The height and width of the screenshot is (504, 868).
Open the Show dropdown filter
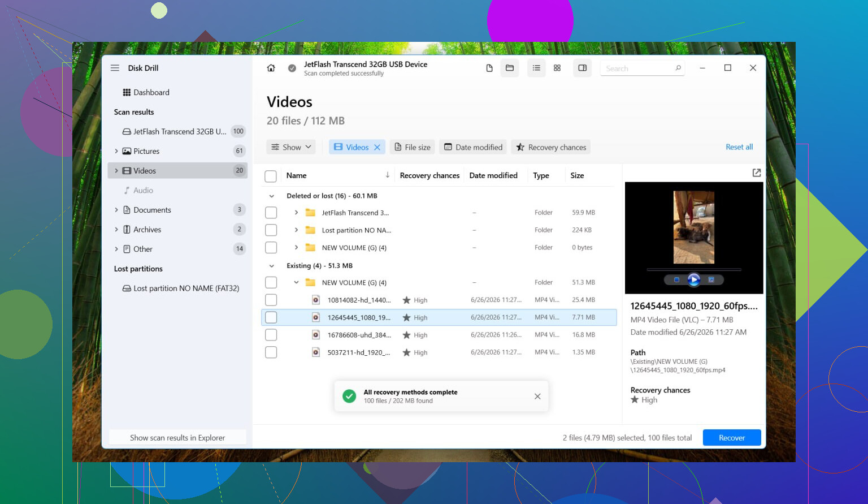pos(292,147)
